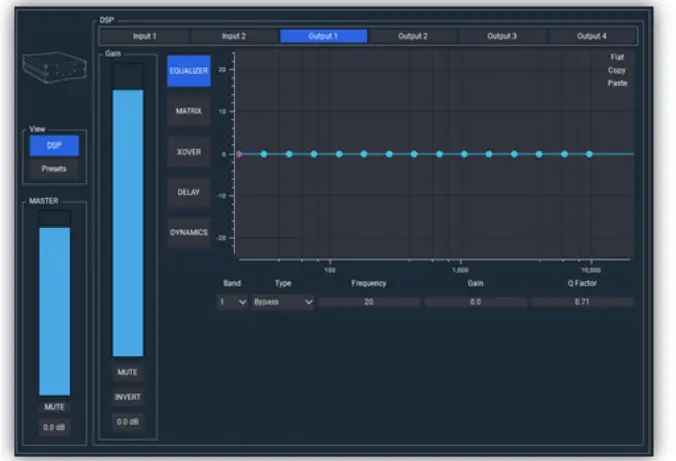Image resolution: width=676 pixels, height=461 pixels.
Task: Click the MASTER level fader
Action: (x=54, y=303)
